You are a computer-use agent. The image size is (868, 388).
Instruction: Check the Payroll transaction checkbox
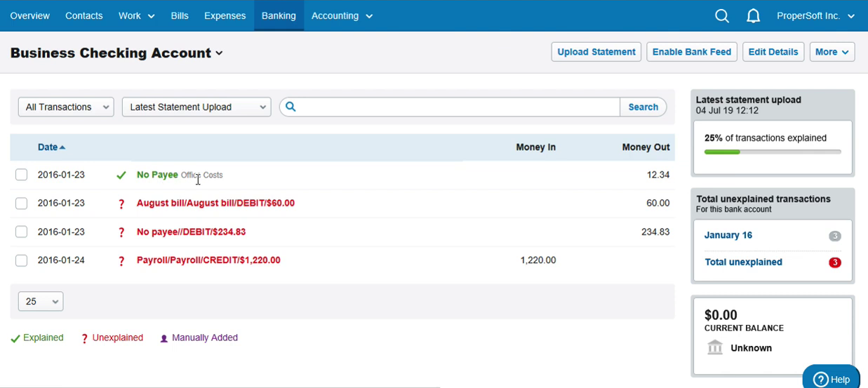pos(21,260)
